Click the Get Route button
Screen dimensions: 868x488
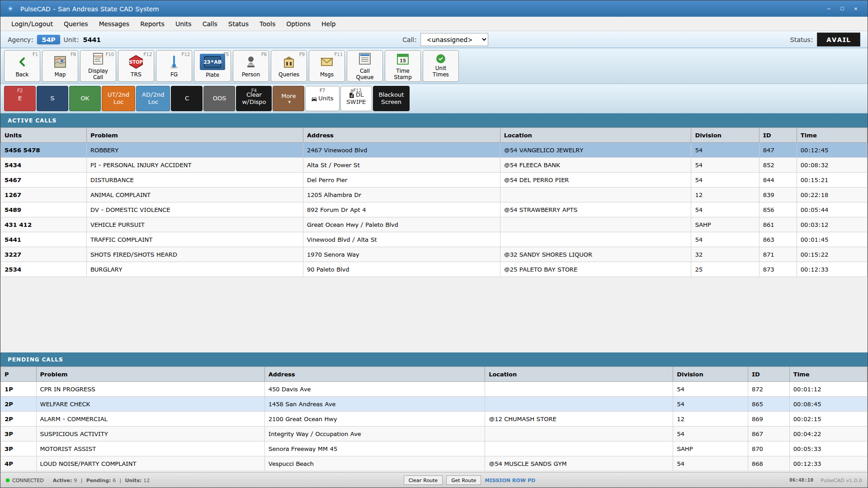463,480
